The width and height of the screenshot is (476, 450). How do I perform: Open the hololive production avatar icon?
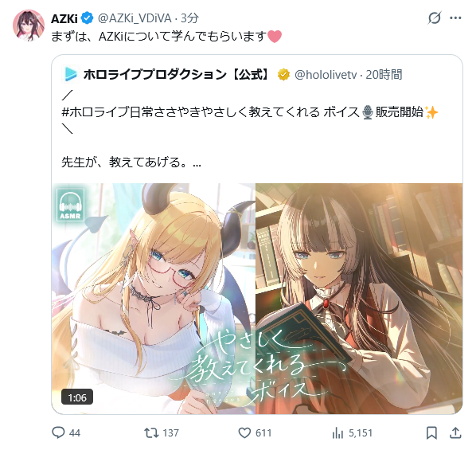tap(70, 74)
